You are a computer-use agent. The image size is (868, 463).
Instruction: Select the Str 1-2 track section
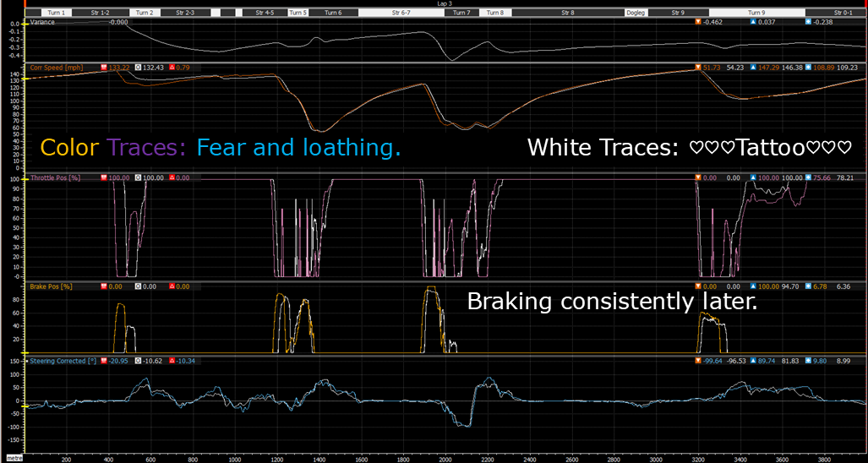click(x=101, y=12)
